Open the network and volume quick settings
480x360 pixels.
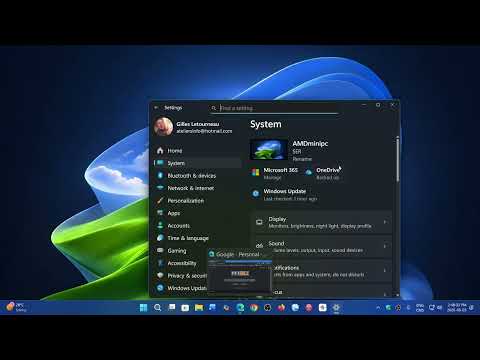tap(435, 308)
